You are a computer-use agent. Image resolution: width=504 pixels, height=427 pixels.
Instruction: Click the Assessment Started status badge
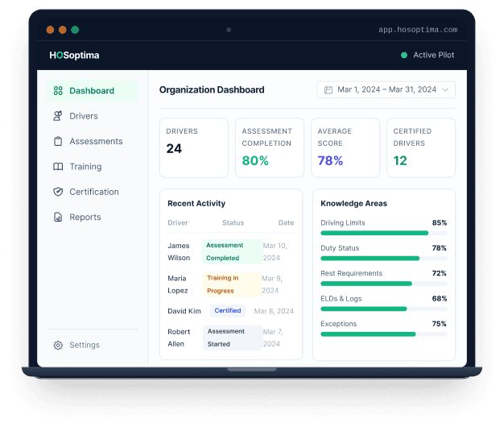pyautogui.click(x=233, y=338)
